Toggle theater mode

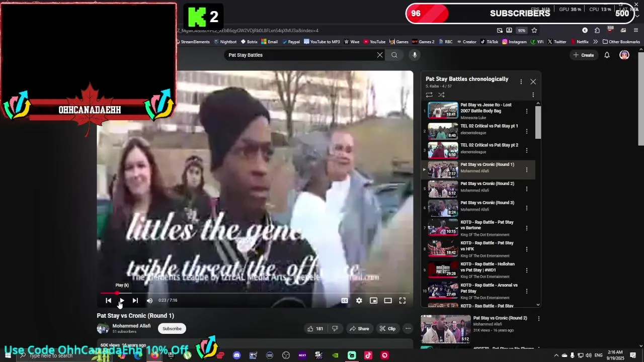coord(388,301)
